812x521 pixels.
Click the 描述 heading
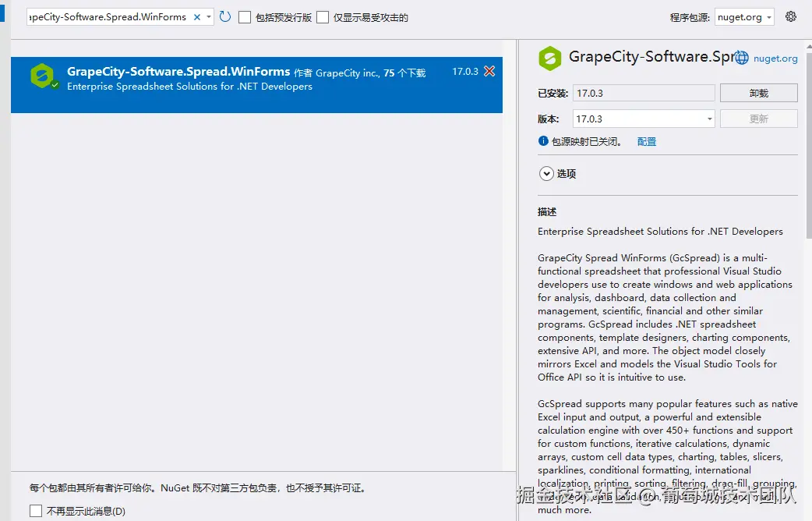click(547, 212)
